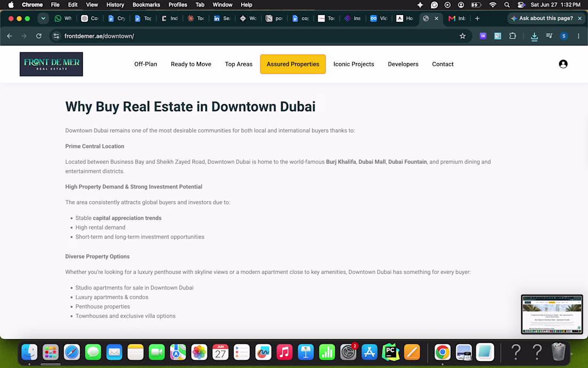This screenshot has height=368, width=588.
Task: Open the Chrome three-dot menu
Action: coord(578,36)
